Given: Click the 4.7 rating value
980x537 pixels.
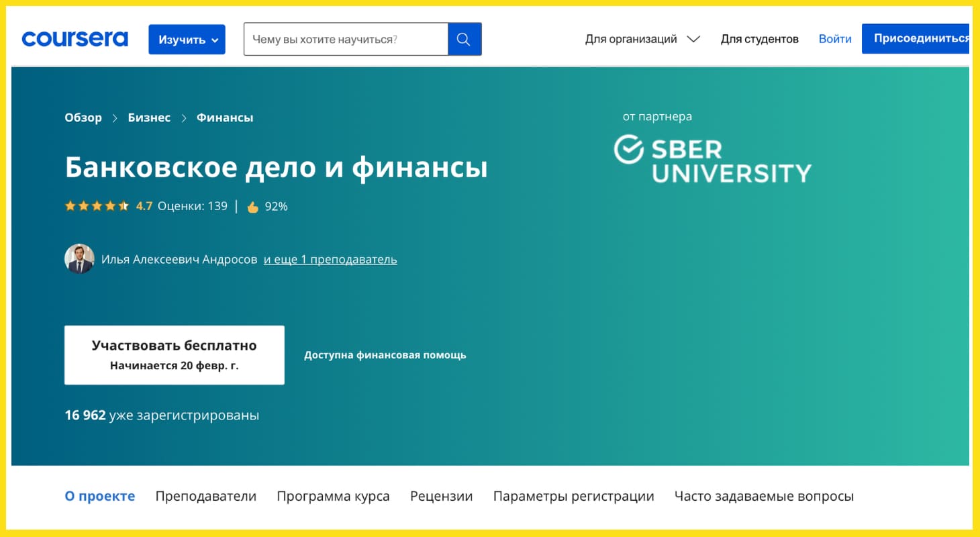Looking at the screenshot, I should pyautogui.click(x=144, y=206).
